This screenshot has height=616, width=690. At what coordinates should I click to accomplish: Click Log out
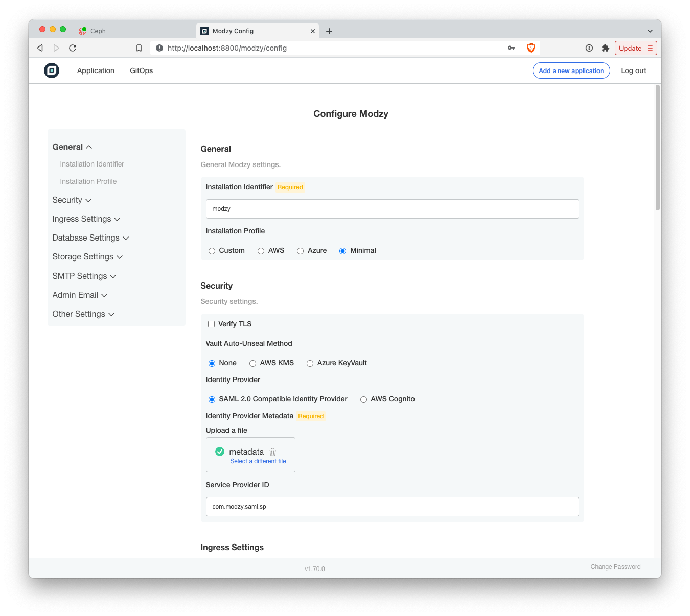point(633,70)
